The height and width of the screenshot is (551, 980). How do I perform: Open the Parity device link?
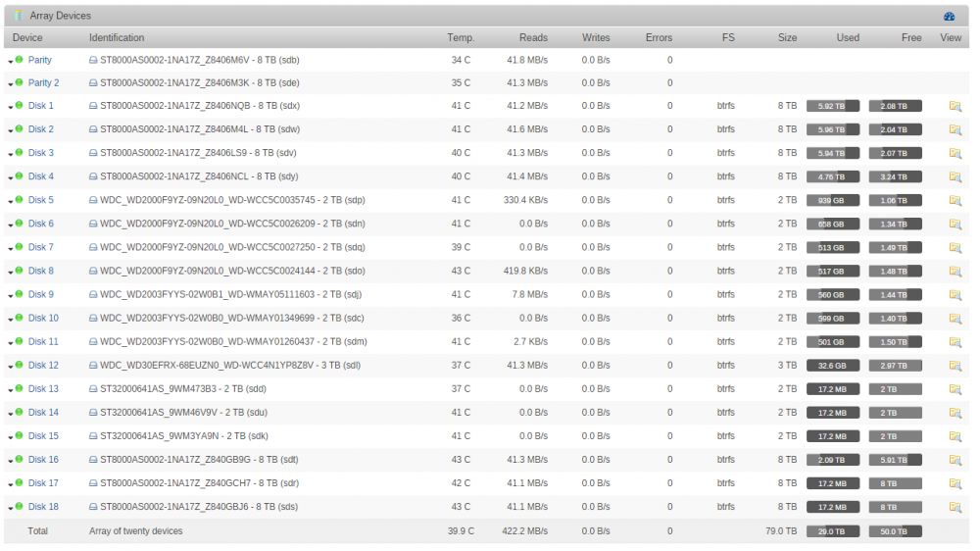point(39,60)
